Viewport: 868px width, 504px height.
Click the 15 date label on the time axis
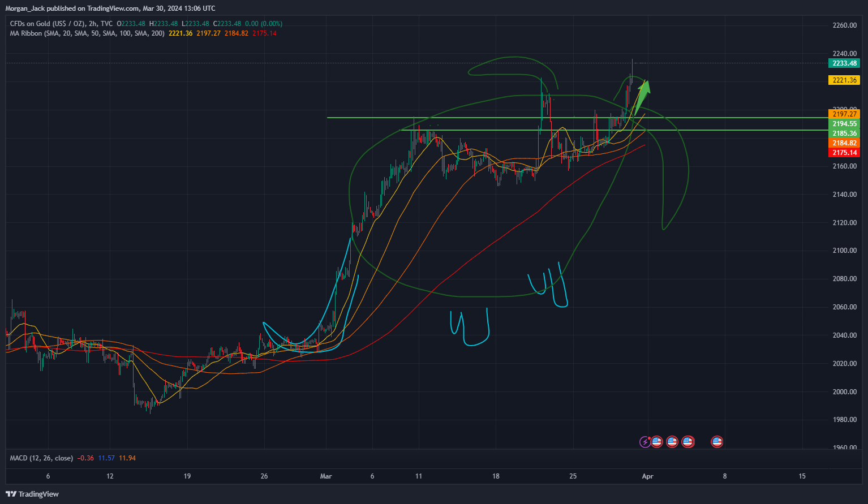(x=802, y=476)
